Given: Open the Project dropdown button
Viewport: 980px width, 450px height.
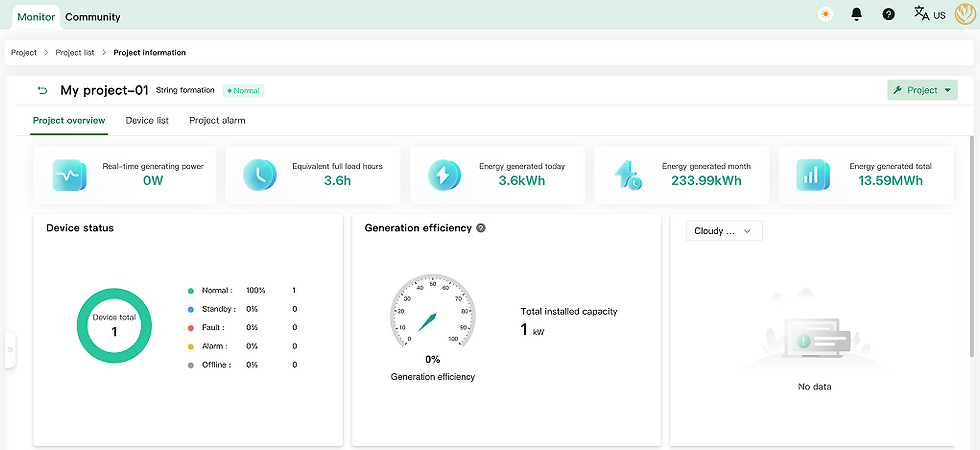Looking at the screenshot, I should click(x=922, y=90).
